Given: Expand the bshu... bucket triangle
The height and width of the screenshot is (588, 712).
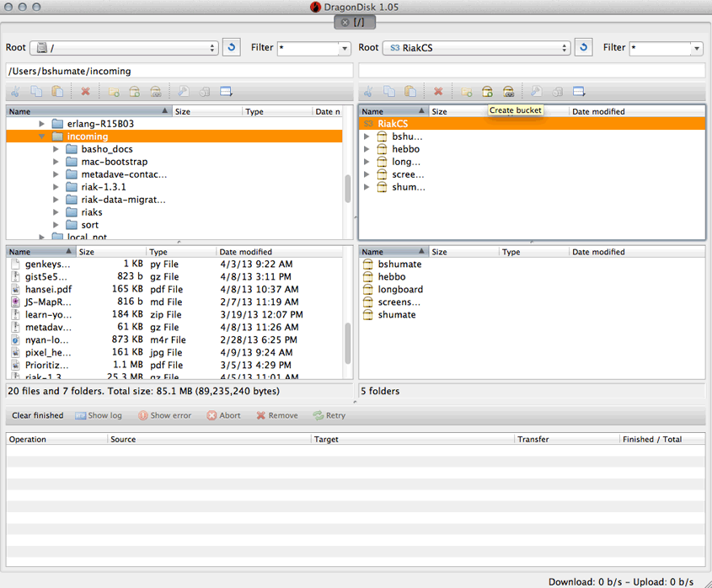Looking at the screenshot, I should point(366,136).
